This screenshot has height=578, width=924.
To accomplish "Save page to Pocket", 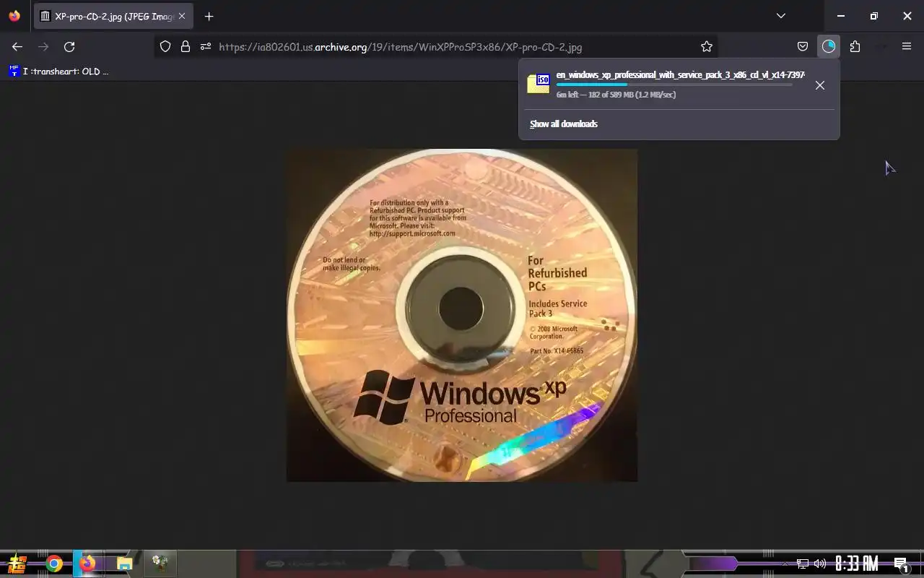I will pos(803,46).
